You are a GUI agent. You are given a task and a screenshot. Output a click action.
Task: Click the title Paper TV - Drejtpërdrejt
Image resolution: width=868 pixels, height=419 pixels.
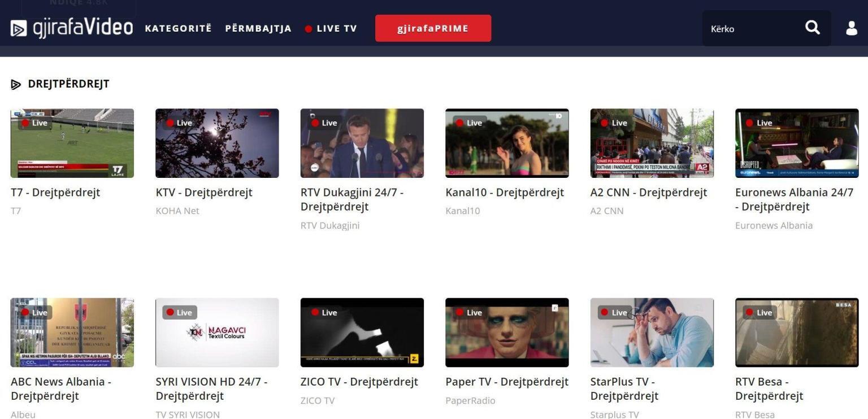[507, 382]
